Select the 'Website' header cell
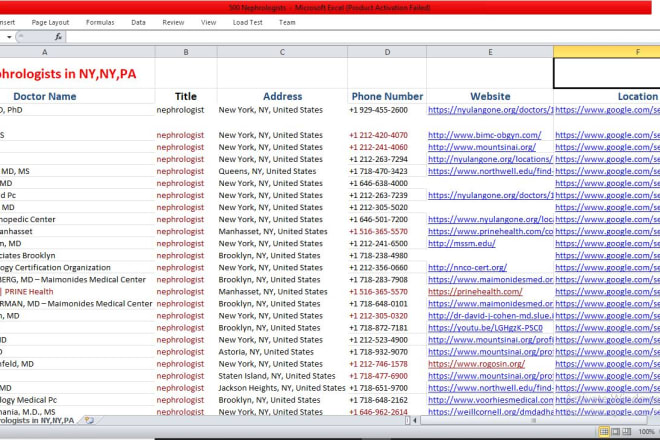 [490, 96]
